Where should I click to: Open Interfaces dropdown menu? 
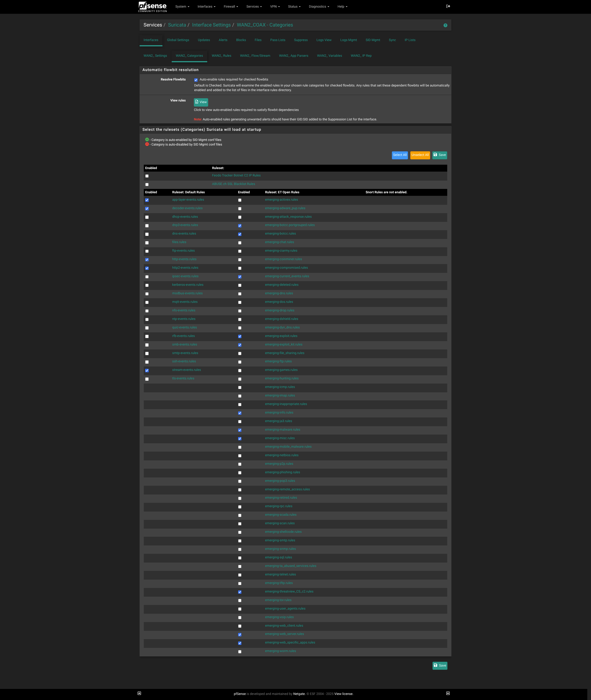pyautogui.click(x=206, y=7)
